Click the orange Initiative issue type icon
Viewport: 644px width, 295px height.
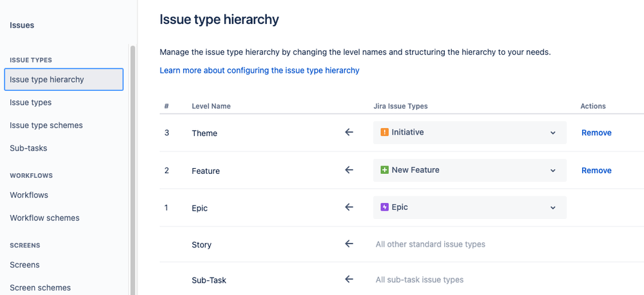click(x=385, y=133)
